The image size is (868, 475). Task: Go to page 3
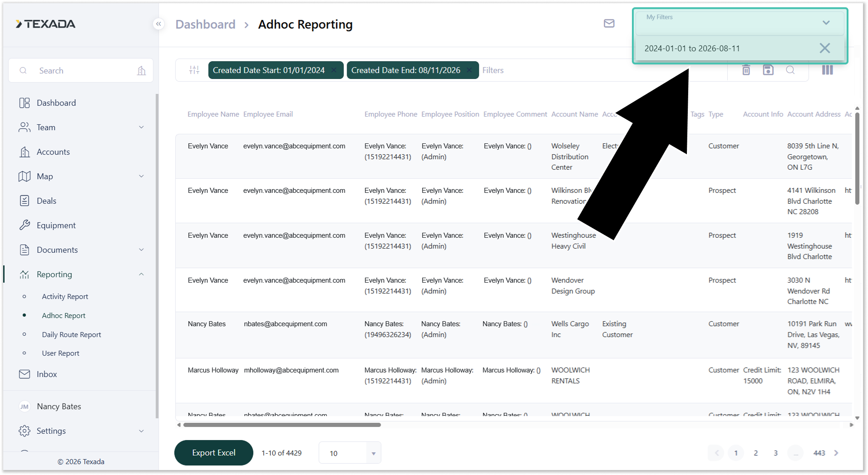(776, 453)
